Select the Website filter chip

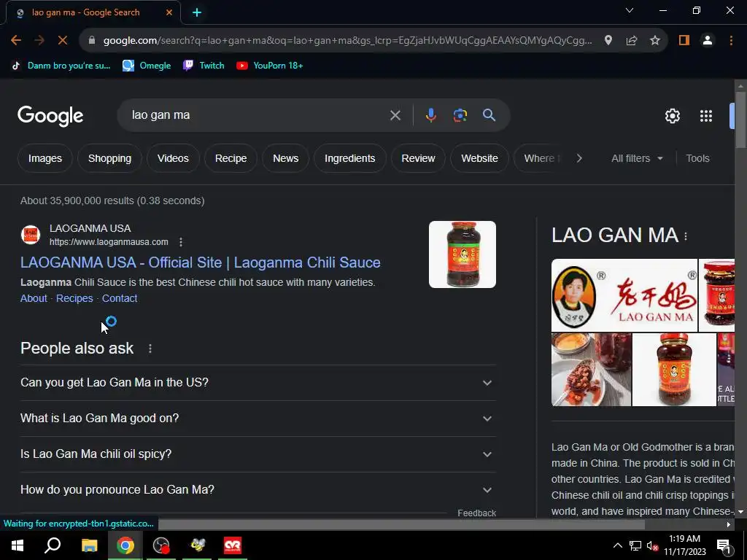479,158
